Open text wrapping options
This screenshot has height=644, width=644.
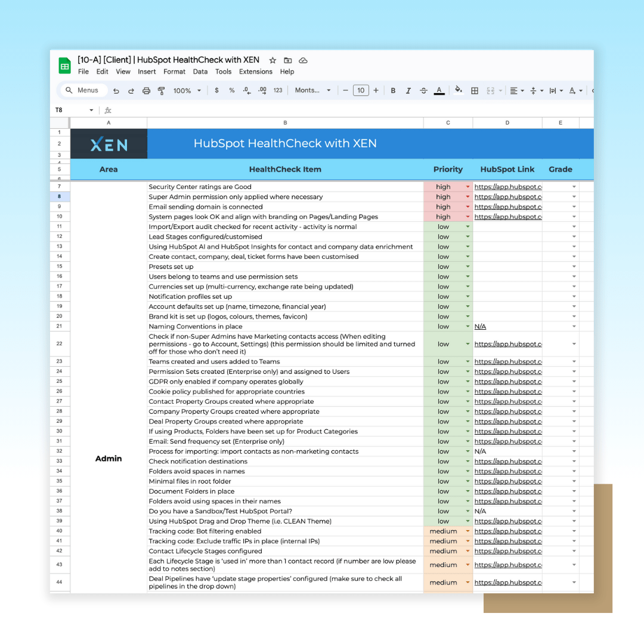click(x=556, y=91)
